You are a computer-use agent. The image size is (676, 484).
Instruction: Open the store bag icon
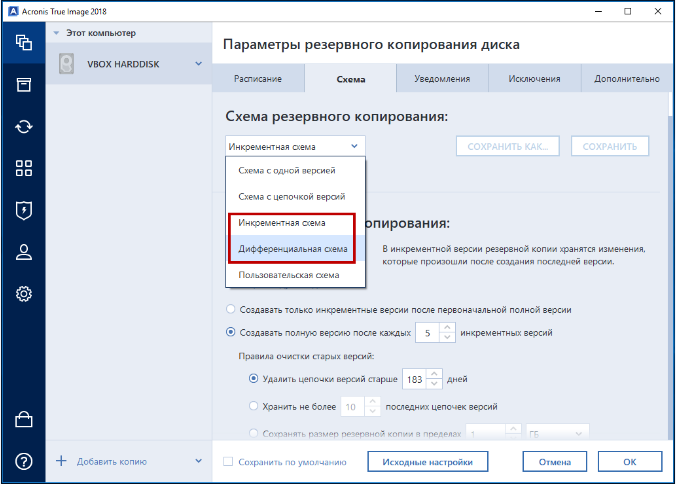click(x=24, y=419)
